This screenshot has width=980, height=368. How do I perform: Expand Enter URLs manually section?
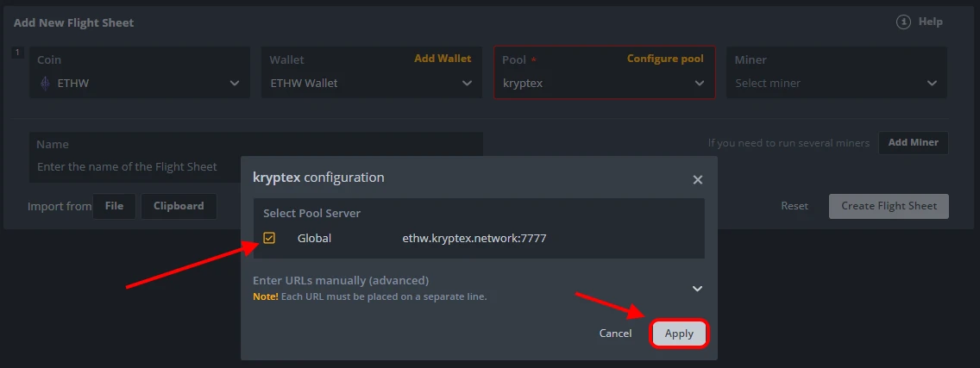(x=697, y=288)
